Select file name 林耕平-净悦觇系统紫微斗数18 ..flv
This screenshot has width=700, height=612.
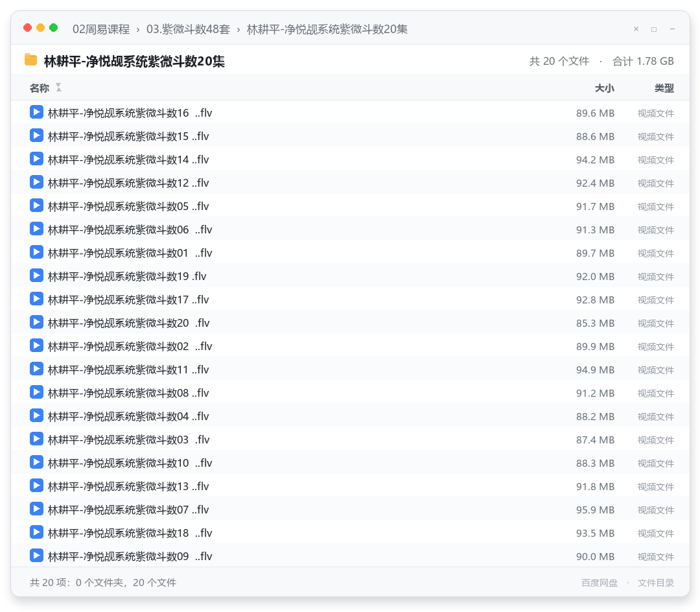[130, 534]
